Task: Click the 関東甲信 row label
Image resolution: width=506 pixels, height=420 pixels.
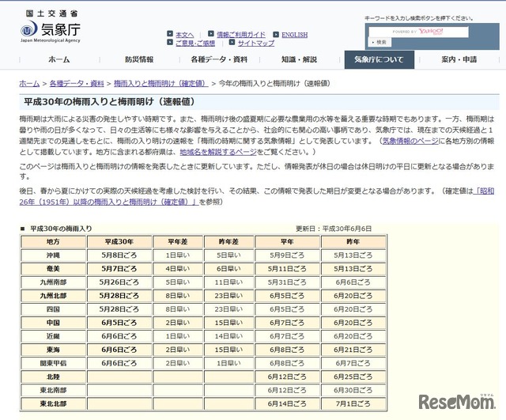Action: (53, 363)
